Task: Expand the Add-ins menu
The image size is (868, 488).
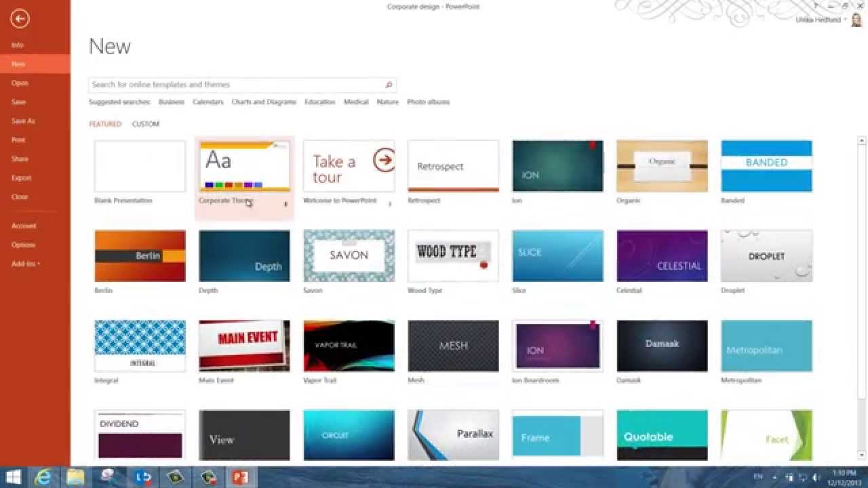Action: (25, 264)
